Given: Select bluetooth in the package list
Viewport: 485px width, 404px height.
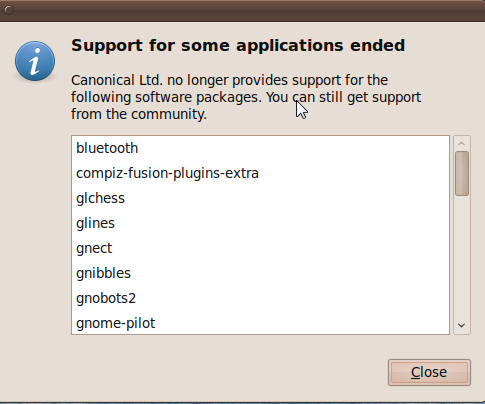Looking at the screenshot, I should pyautogui.click(x=260, y=148).
